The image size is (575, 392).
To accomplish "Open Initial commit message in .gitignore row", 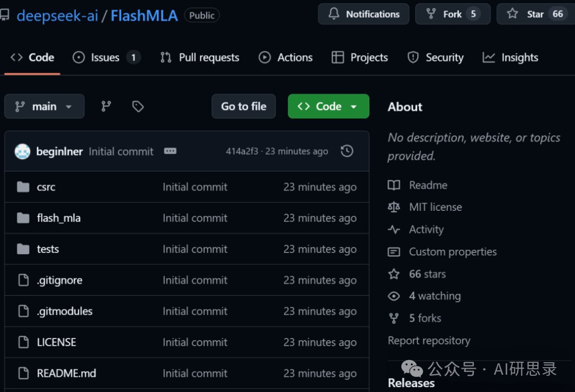I will coord(195,280).
